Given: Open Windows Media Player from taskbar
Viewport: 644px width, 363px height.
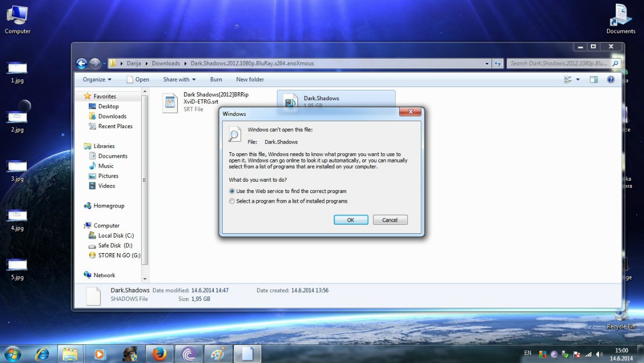Looking at the screenshot, I should click(x=99, y=354).
